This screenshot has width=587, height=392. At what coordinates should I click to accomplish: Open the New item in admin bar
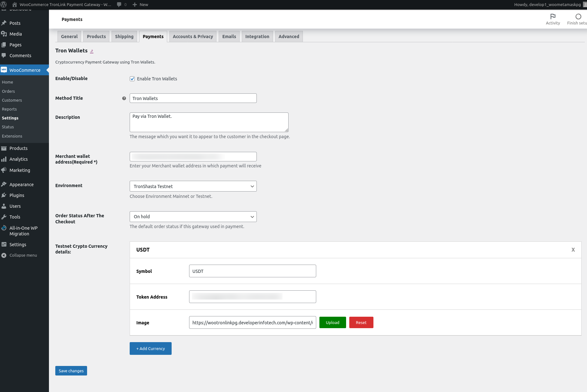140,4
